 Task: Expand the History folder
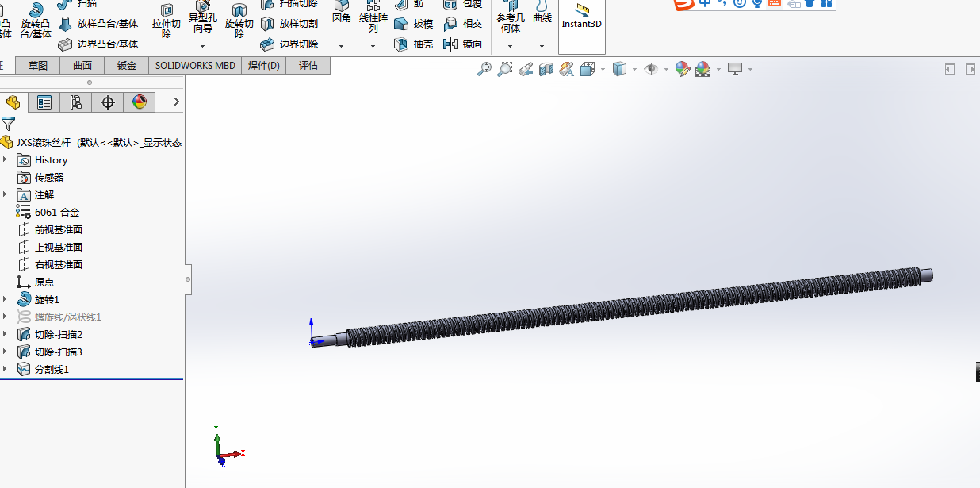5,159
